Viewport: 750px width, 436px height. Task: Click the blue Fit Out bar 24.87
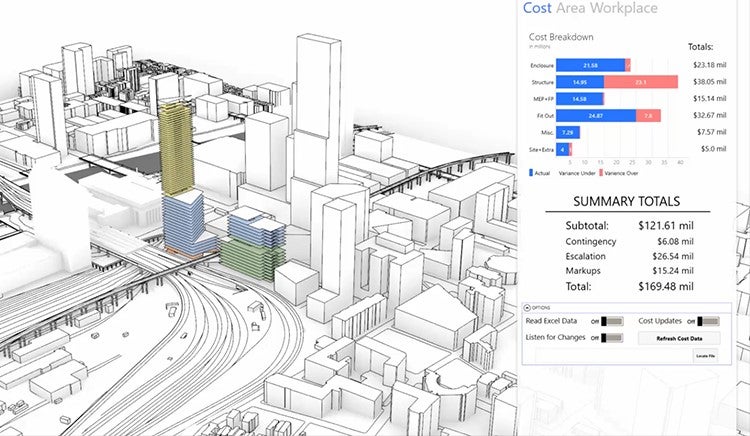point(596,116)
